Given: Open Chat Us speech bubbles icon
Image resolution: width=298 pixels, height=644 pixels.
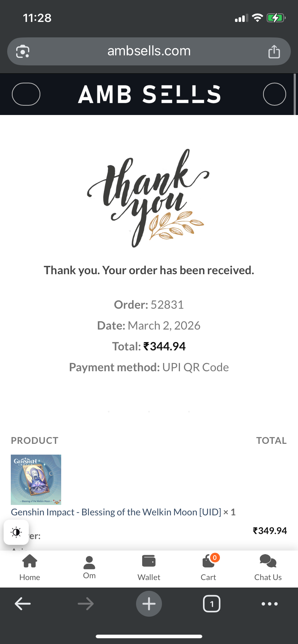Looking at the screenshot, I should point(268,561).
